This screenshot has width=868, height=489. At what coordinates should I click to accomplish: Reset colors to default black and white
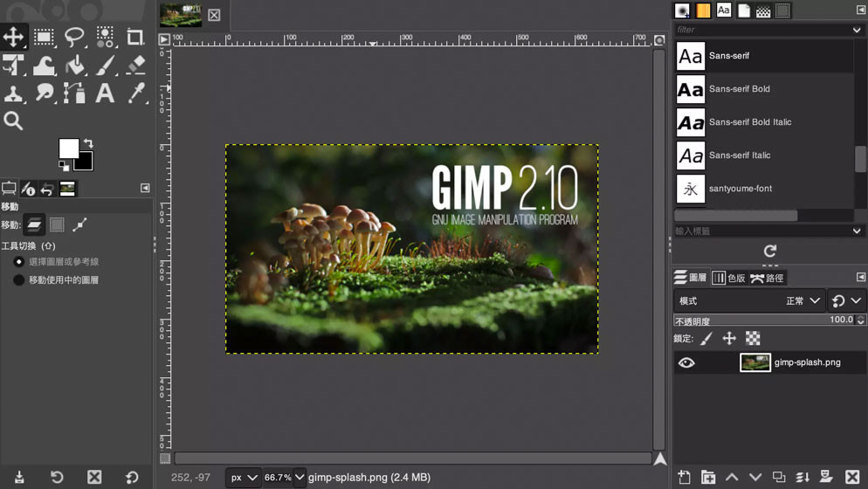tap(64, 166)
